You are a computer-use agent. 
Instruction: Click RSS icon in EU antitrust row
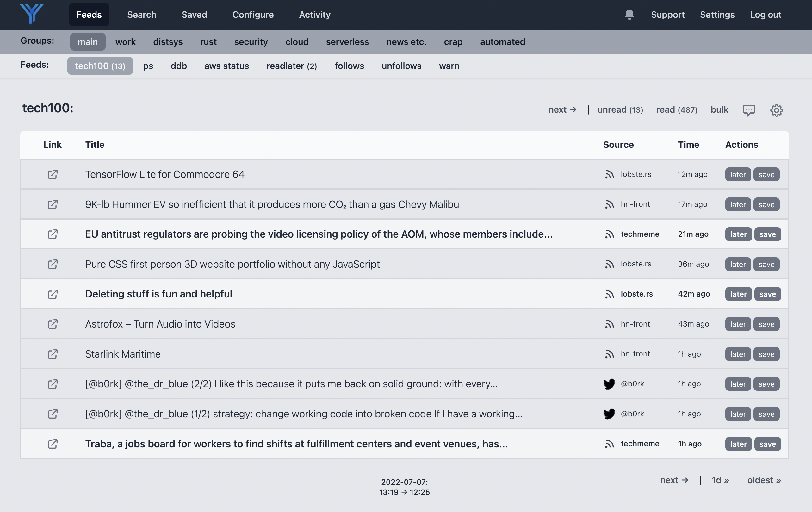point(609,234)
